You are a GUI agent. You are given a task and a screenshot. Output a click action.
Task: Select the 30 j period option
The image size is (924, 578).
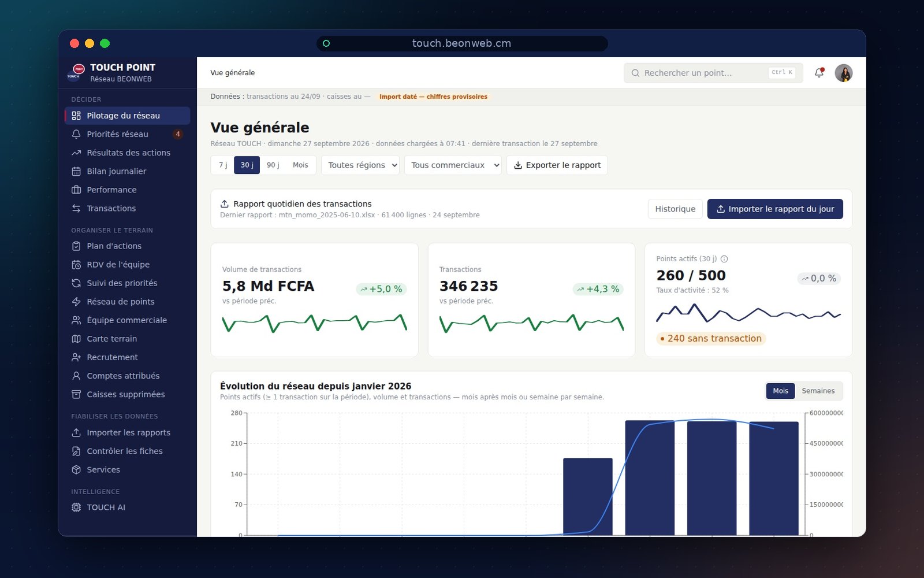[x=247, y=165]
